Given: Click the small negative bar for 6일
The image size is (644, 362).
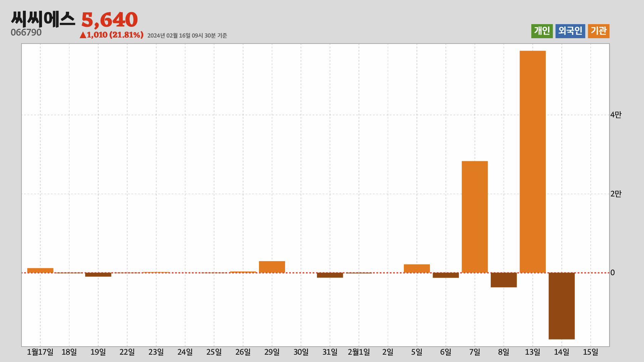Looking at the screenshot, I should pyautogui.click(x=446, y=275).
